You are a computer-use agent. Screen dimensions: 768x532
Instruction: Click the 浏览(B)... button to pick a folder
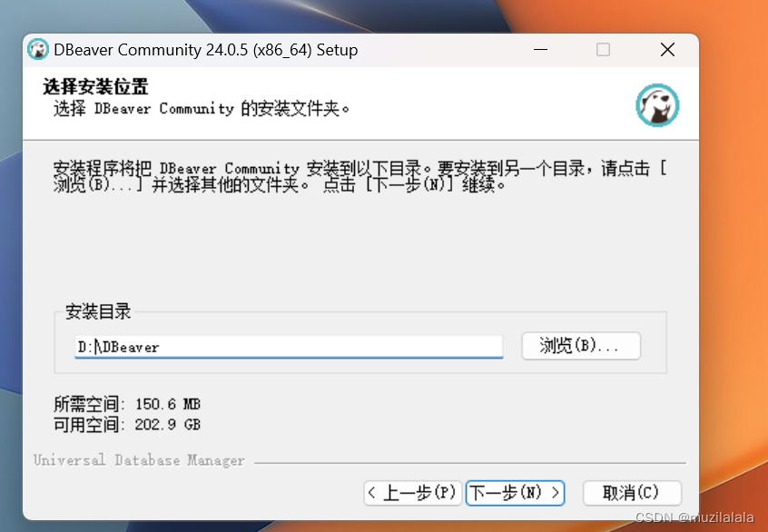(580, 346)
